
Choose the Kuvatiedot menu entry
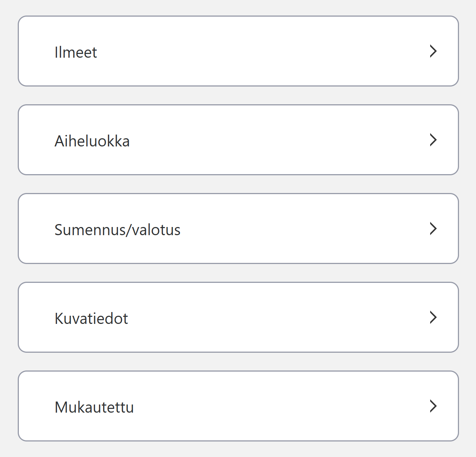[91, 318]
